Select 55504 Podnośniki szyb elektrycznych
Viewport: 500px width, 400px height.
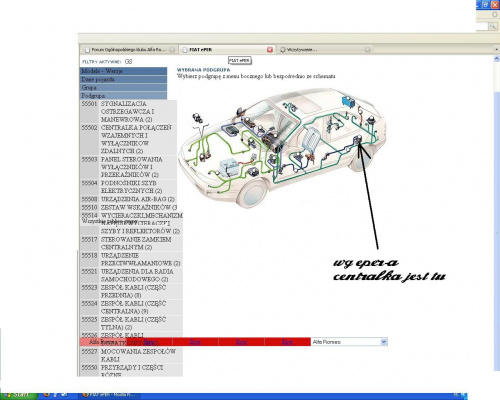coord(128,187)
